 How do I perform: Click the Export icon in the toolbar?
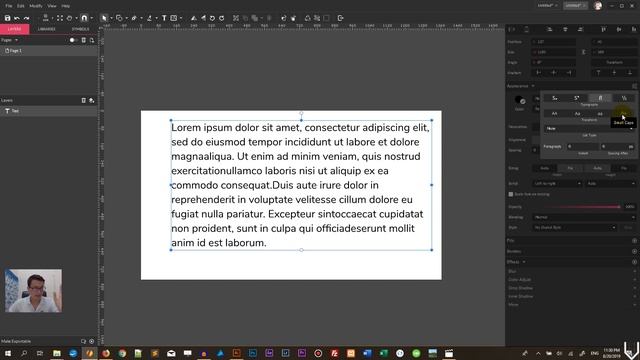[340, 18]
